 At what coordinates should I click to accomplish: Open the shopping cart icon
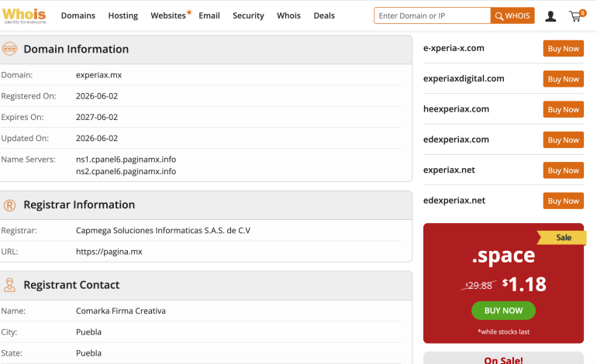577,15
